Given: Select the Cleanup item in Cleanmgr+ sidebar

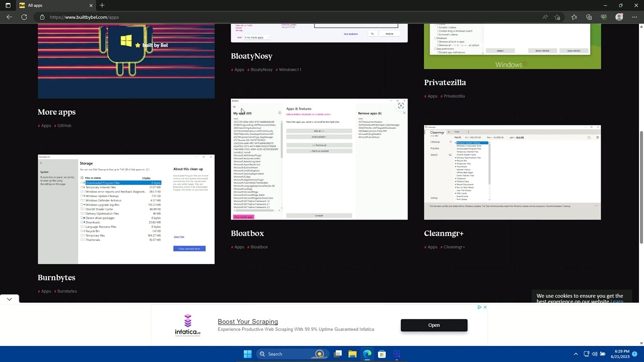Looking at the screenshot, I should click(x=436, y=142).
